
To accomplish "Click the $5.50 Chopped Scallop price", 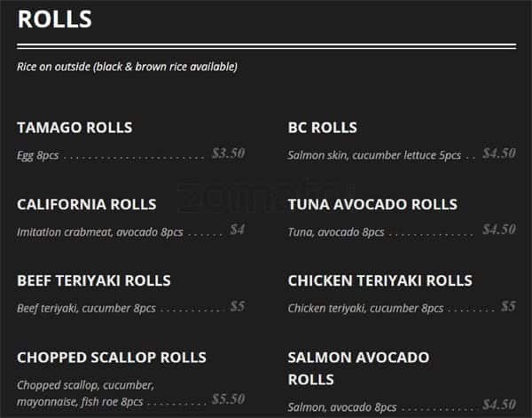I will [x=228, y=398].
